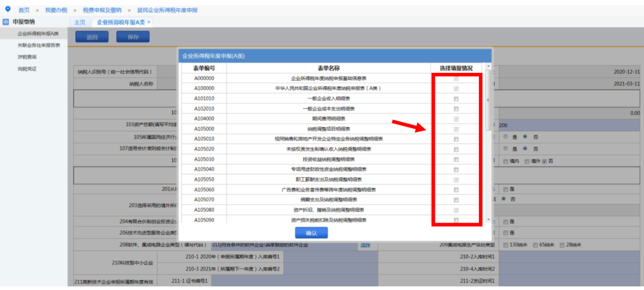Click the dialog scrollbar up arrow

pyautogui.click(x=488, y=67)
